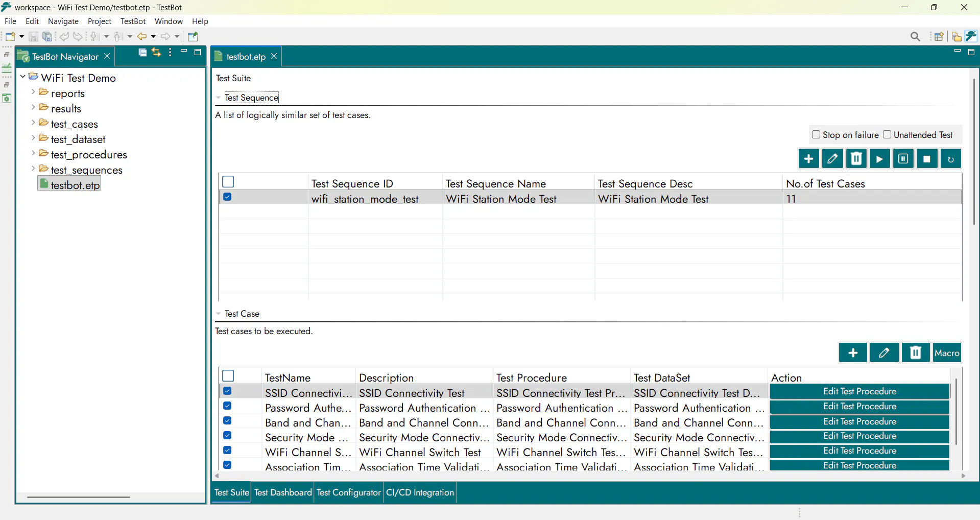Toggle the select-all checkbox in the Test Sequence table header

[x=228, y=182]
